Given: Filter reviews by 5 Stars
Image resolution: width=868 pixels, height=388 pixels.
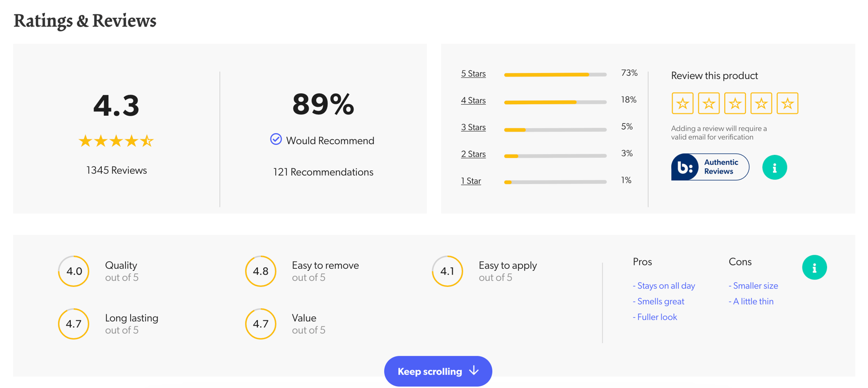Looking at the screenshot, I should (473, 74).
